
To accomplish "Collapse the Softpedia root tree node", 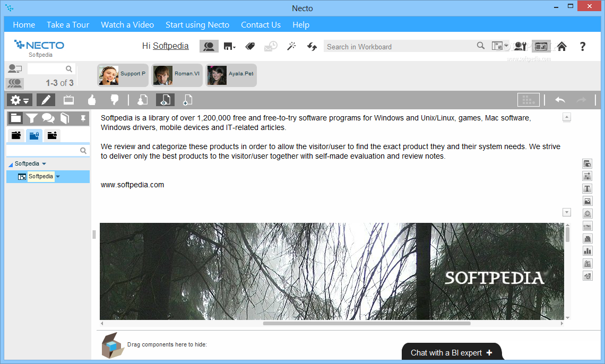I will click(x=11, y=164).
